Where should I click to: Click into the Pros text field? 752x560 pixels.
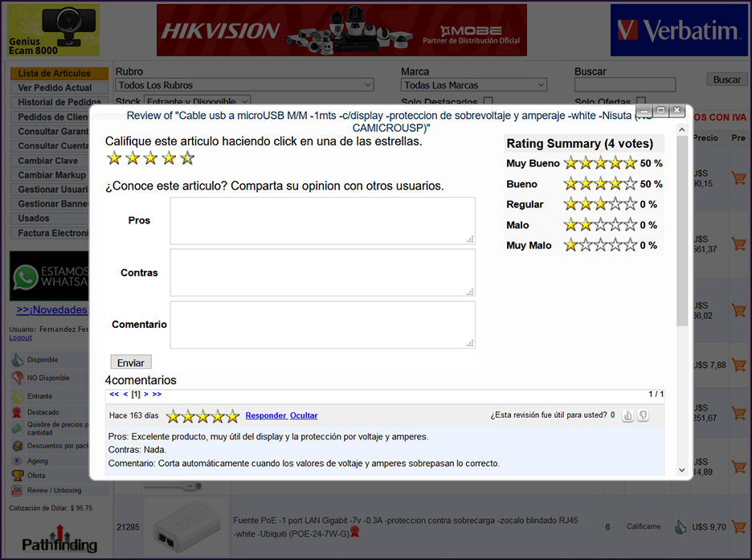322,221
